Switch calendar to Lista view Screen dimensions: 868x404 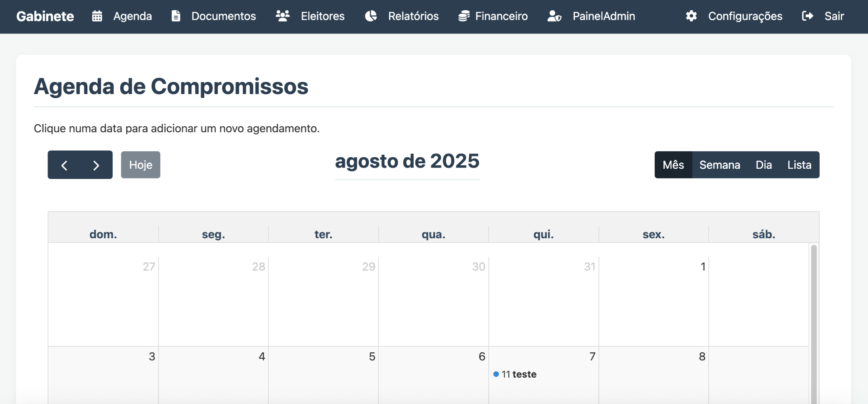[799, 165]
